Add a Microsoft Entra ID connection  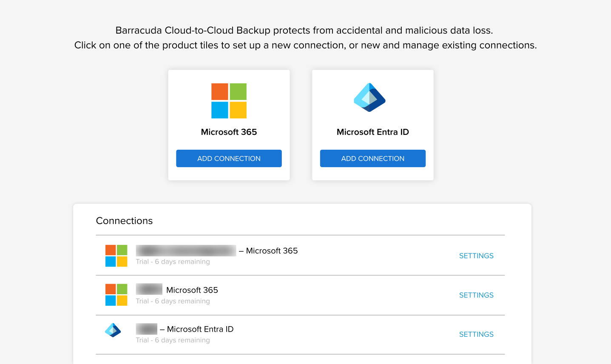click(373, 158)
